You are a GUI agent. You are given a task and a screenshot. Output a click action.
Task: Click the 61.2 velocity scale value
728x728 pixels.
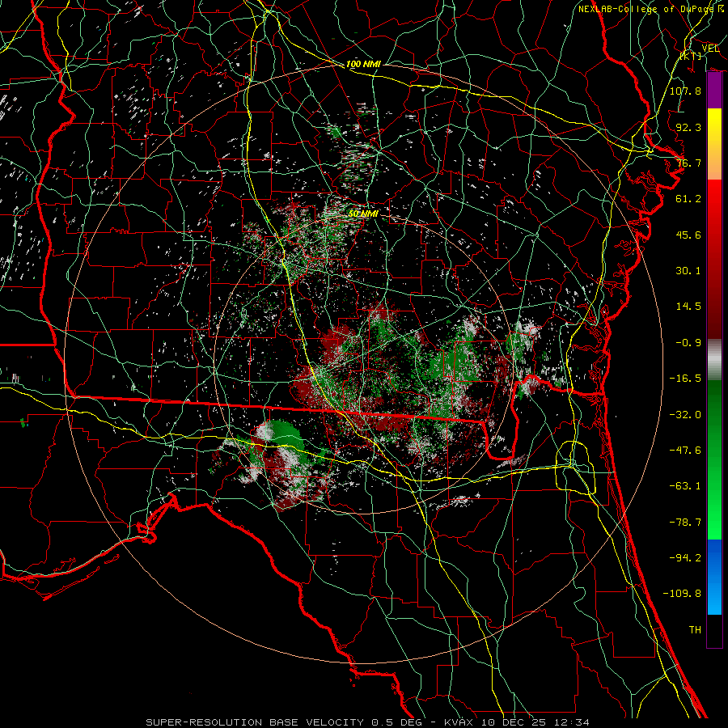click(x=688, y=199)
